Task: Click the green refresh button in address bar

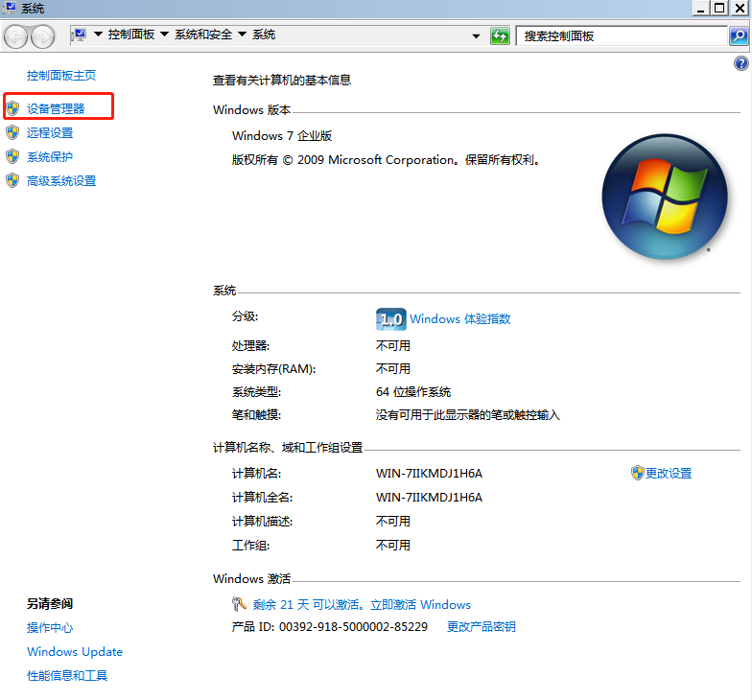Action: [x=500, y=36]
